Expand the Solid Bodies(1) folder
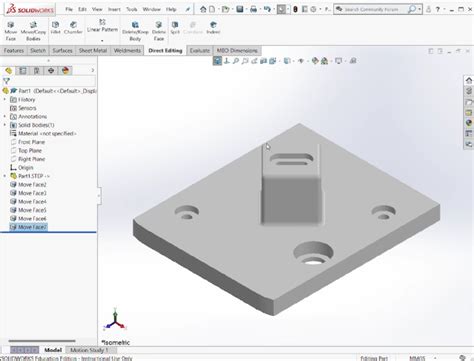This screenshot has width=474, height=361. [5, 125]
